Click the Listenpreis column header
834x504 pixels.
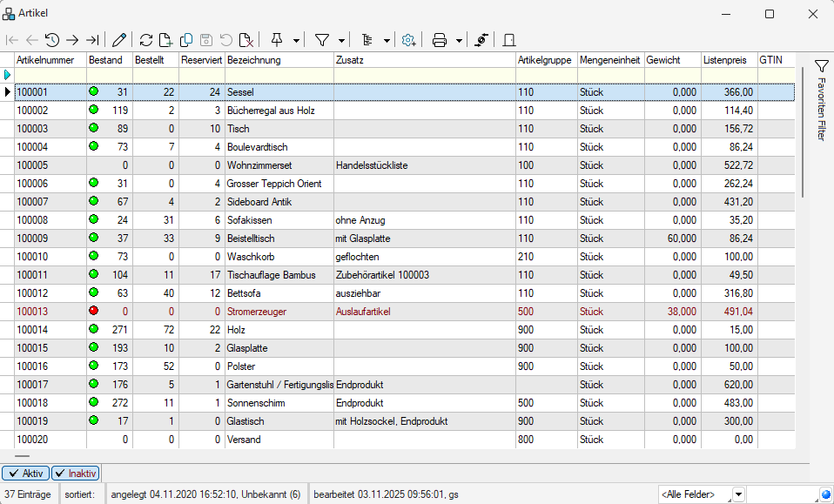pos(728,60)
